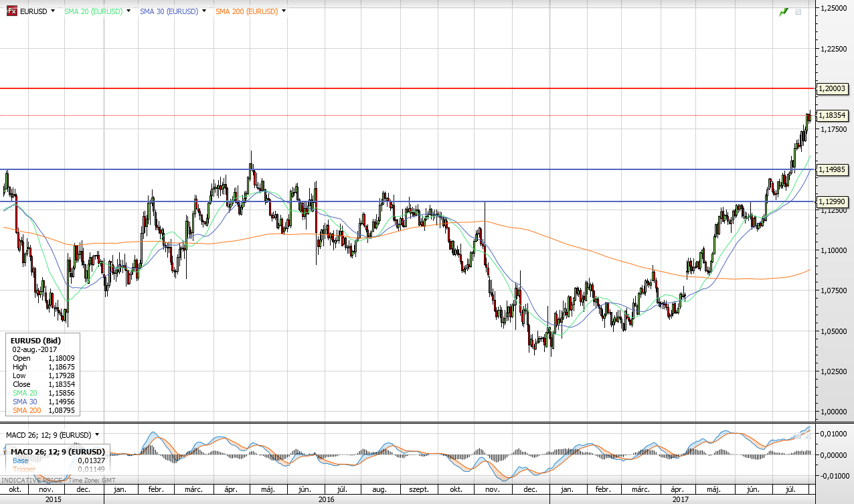Click the green chart-trend icon at top right
The height and width of the screenshot is (504, 854).
pos(784,11)
